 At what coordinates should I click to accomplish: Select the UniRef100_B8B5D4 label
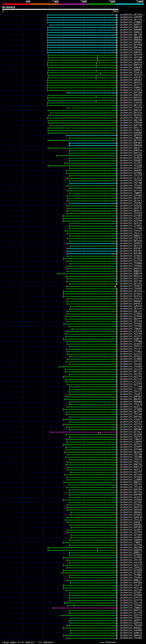click(131, 40)
